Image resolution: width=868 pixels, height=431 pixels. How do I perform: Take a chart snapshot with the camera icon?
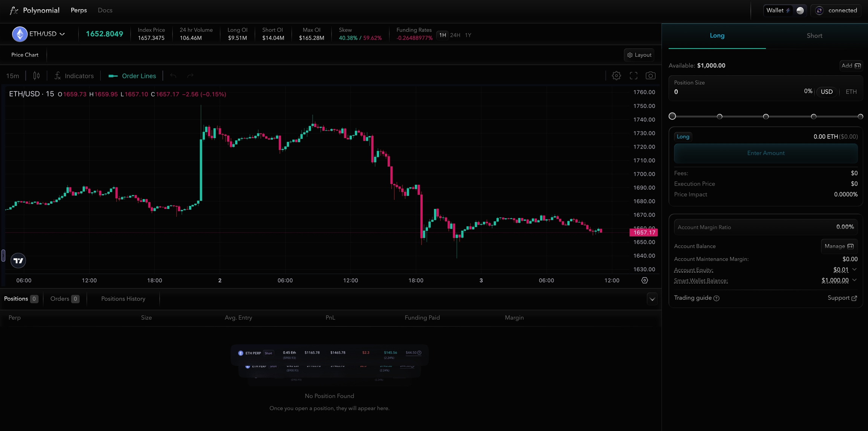pos(650,76)
